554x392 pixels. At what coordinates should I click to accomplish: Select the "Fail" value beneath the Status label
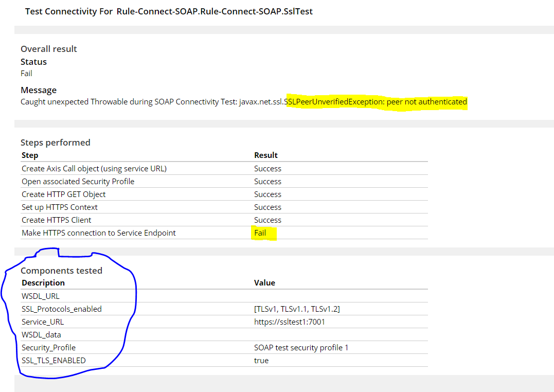pos(27,74)
